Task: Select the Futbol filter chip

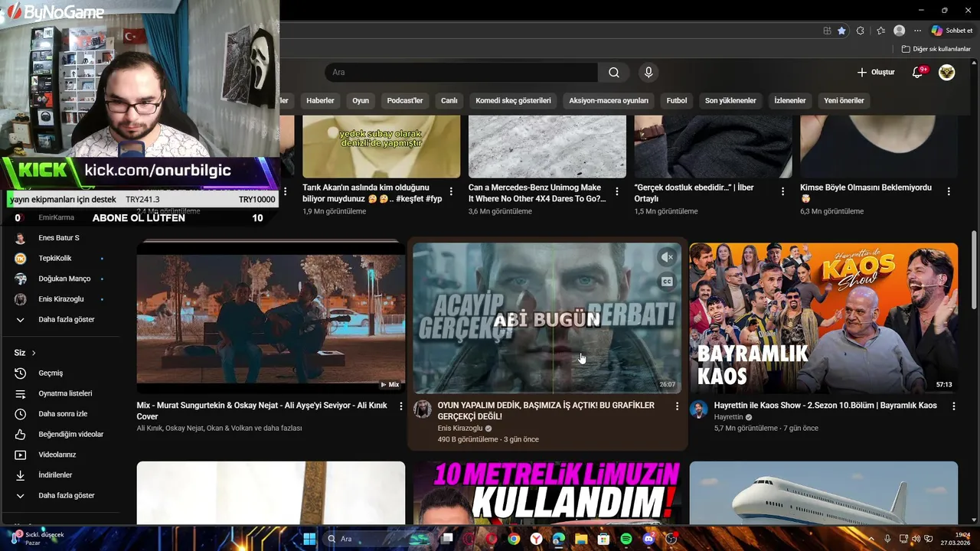Action: pyautogui.click(x=677, y=100)
